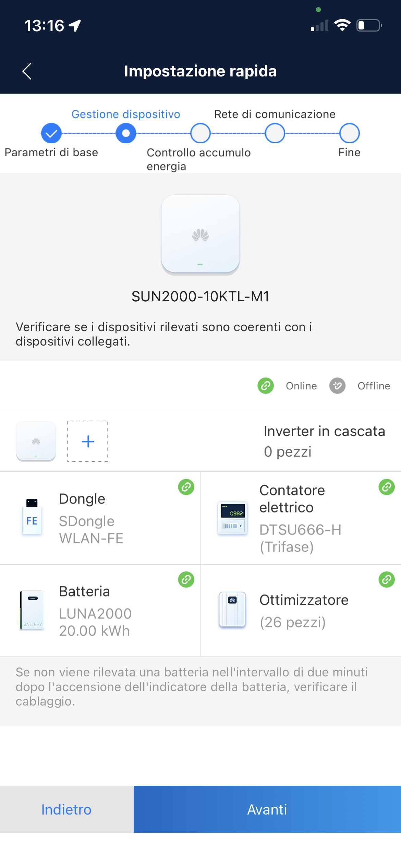Viewport: 401px width, 868px height.
Task: Tap the back arrow in header
Action: click(x=27, y=71)
